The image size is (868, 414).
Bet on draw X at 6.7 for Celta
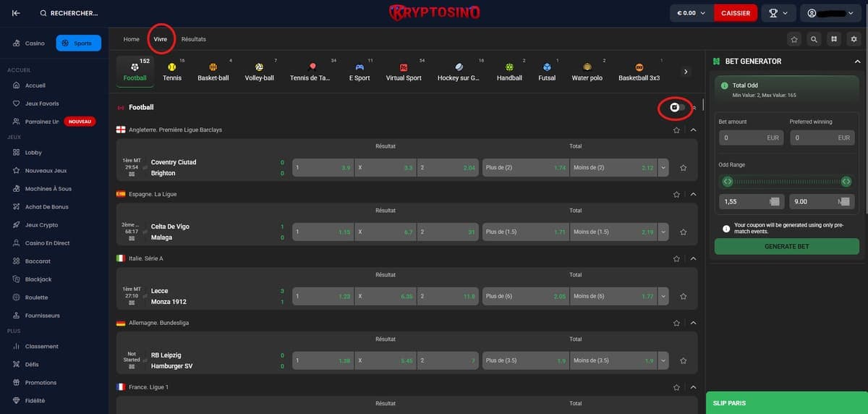pos(386,232)
